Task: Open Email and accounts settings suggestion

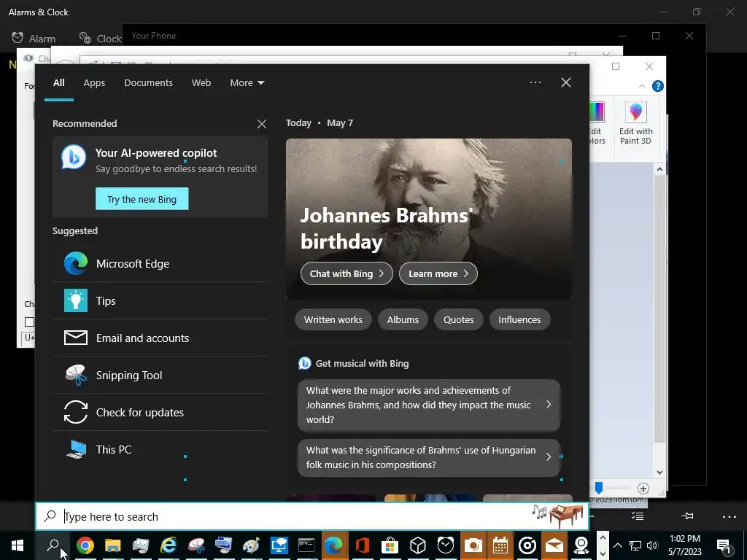Action: 160,338
